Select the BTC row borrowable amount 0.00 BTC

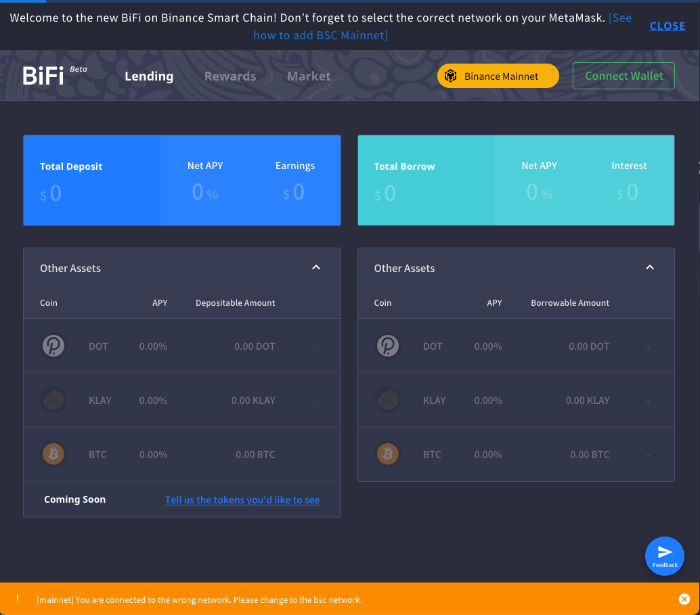(590, 455)
